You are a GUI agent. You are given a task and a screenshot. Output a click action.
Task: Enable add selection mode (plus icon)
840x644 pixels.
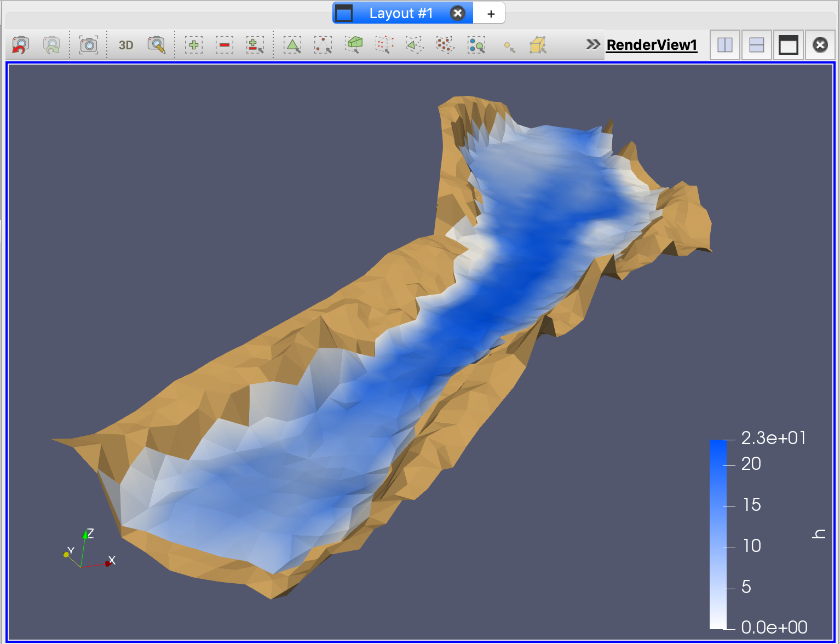click(193, 45)
